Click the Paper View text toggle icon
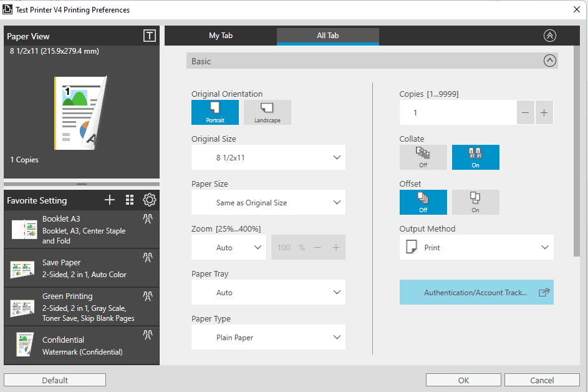This screenshot has width=588, height=392. [x=149, y=36]
